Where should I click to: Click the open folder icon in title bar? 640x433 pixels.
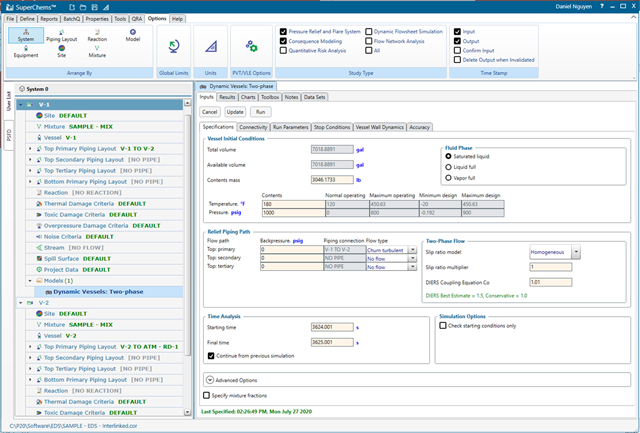coord(83,7)
